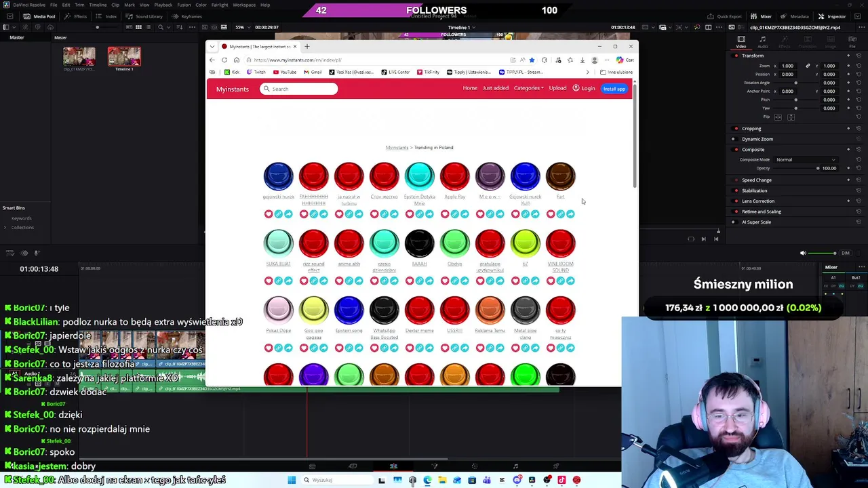Copy link of the Apple Pay sound
The width and height of the screenshot is (868, 488).
455,214
